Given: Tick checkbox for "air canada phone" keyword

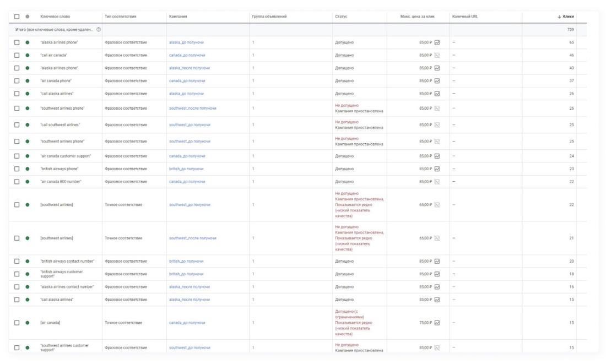Looking at the screenshot, I should coord(17,81).
